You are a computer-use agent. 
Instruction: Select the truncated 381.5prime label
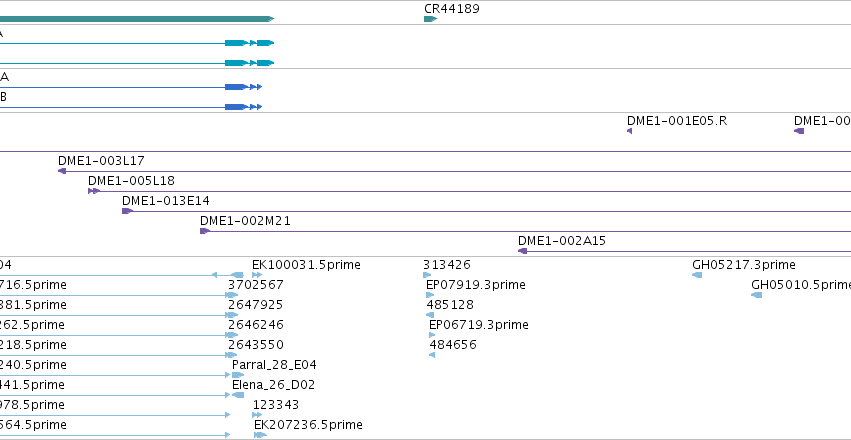[x=33, y=304]
